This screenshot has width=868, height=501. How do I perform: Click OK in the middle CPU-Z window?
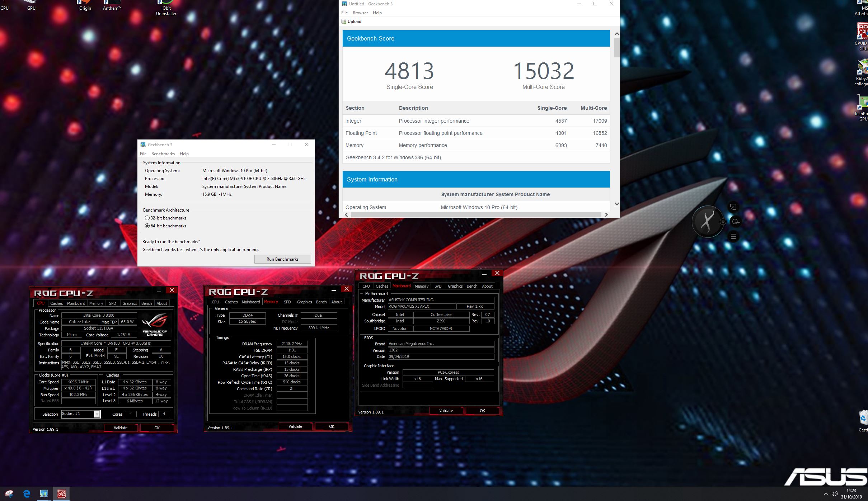pyautogui.click(x=332, y=426)
